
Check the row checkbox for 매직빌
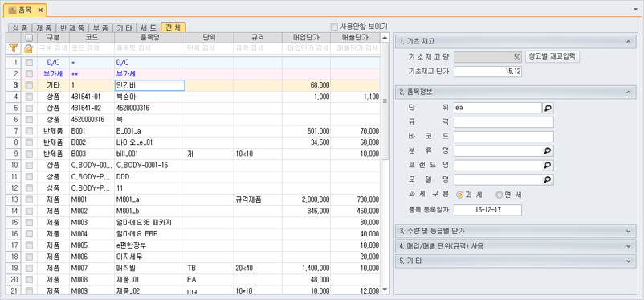(29, 269)
